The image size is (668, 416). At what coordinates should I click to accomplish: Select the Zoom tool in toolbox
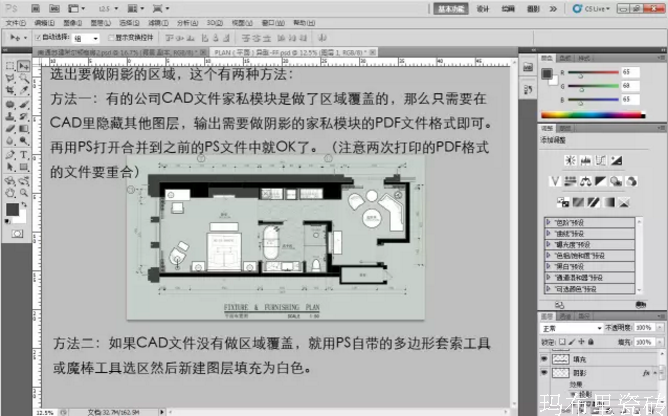coord(24,193)
